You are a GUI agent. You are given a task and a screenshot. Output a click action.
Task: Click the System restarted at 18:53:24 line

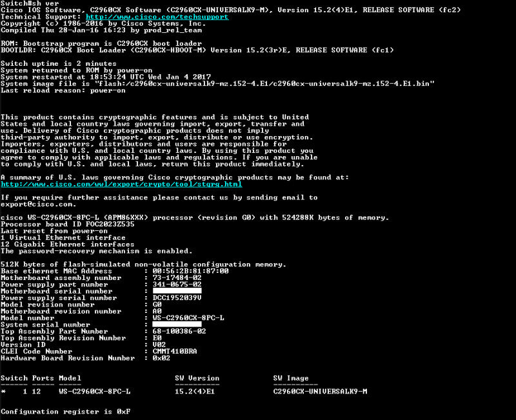coord(106,77)
